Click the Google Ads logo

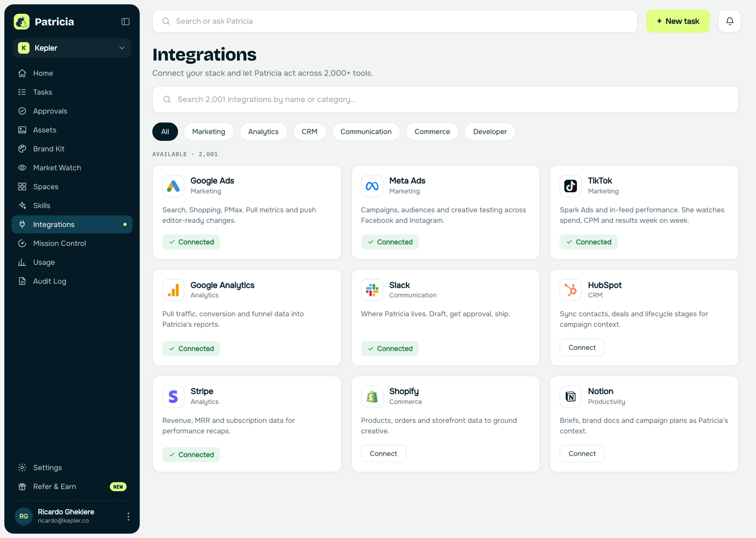point(173,186)
